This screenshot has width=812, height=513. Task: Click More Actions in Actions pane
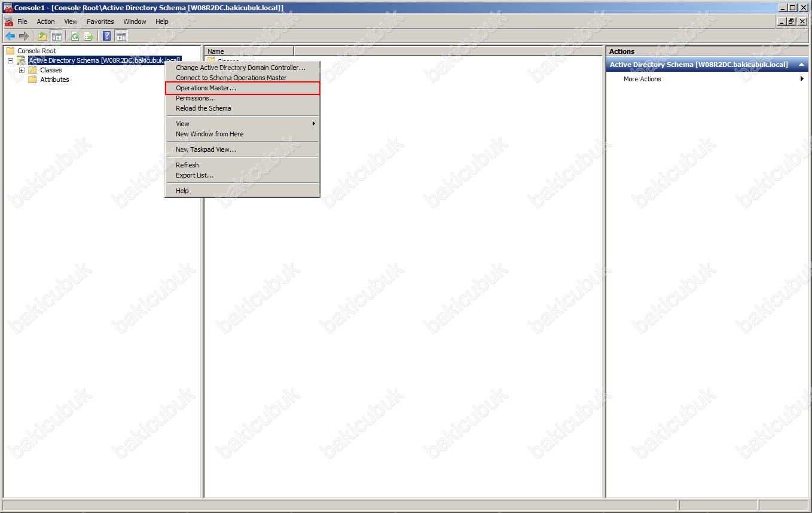(x=642, y=79)
